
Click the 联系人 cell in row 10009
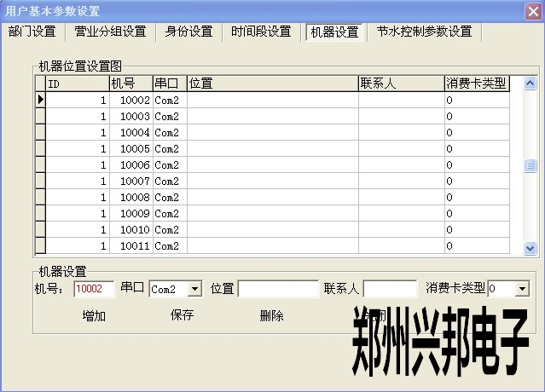point(402,214)
